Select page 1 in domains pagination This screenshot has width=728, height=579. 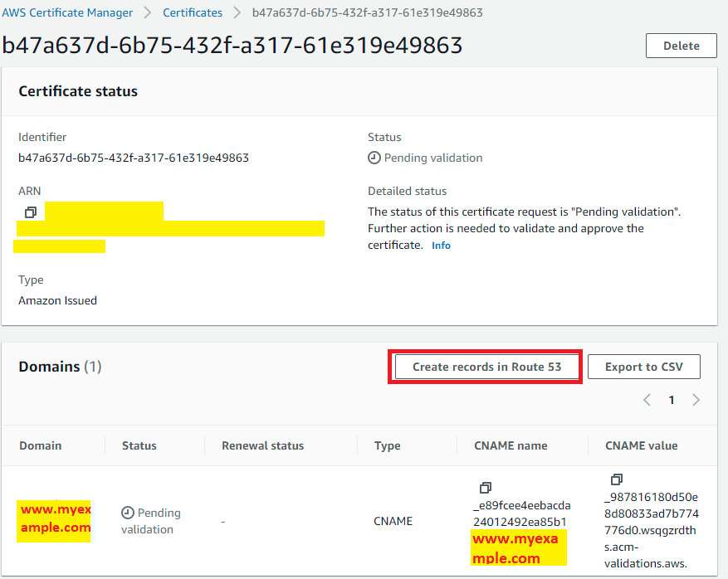click(x=672, y=400)
